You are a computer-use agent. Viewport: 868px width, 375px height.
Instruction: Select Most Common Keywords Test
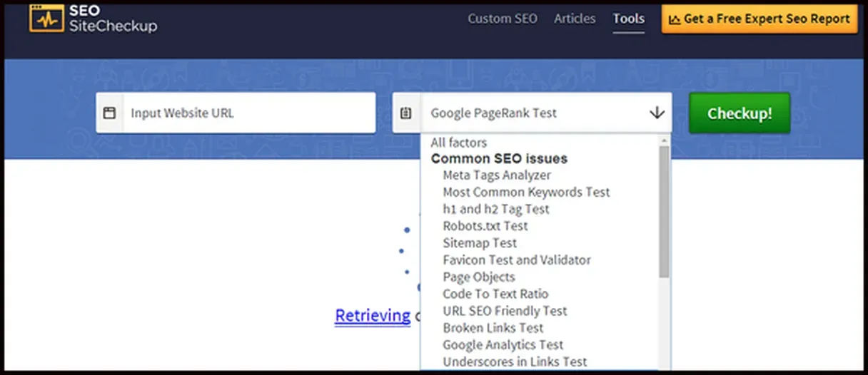coord(526,192)
